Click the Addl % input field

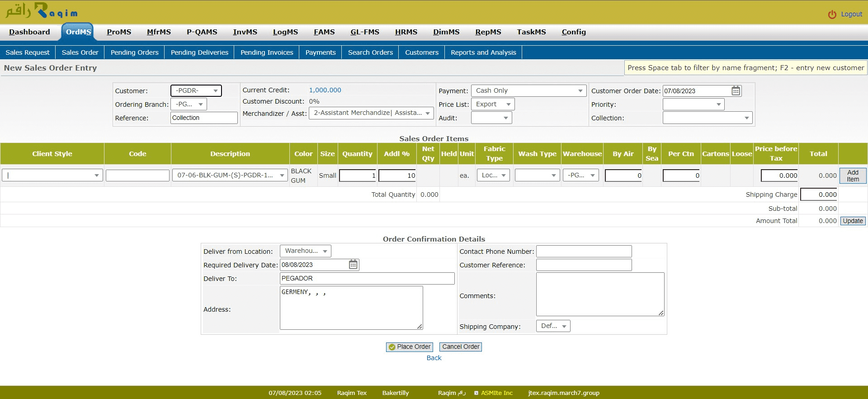pyautogui.click(x=397, y=176)
